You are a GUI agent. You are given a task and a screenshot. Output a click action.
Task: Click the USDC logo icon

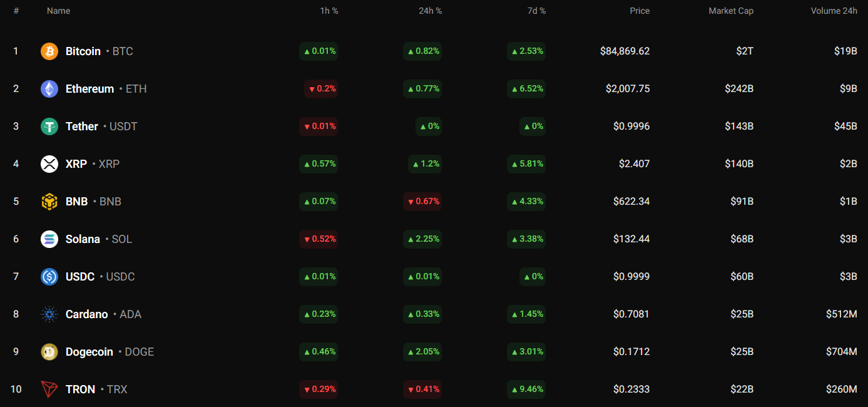pyautogui.click(x=49, y=277)
